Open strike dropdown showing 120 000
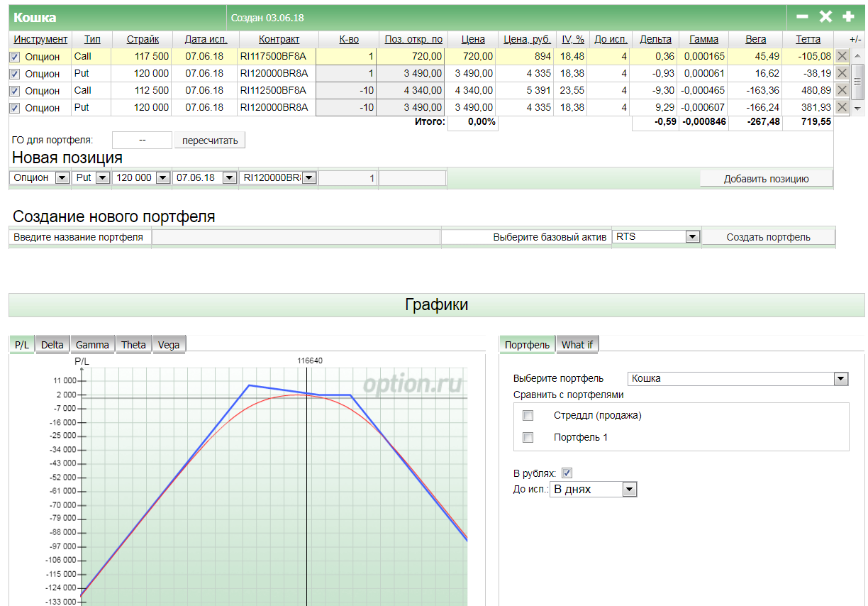Image resolution: width=868 pixels, height=606 pixels. pos(141,178)
